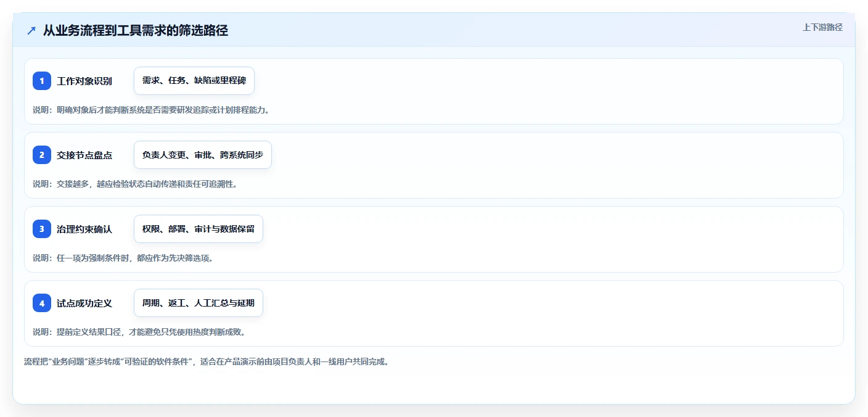Select the step title 工作对象识别
The image size is (868, 417).
click(84, 81)
